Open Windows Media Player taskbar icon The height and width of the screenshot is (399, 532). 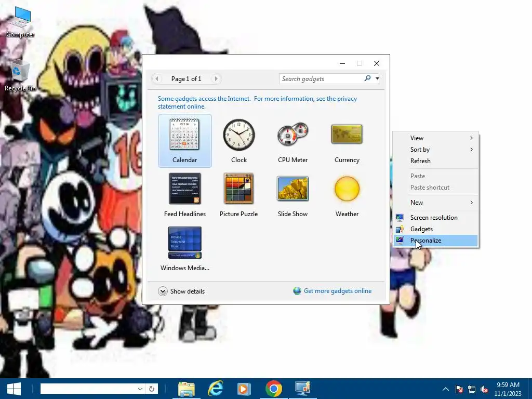tap(244, 389)
